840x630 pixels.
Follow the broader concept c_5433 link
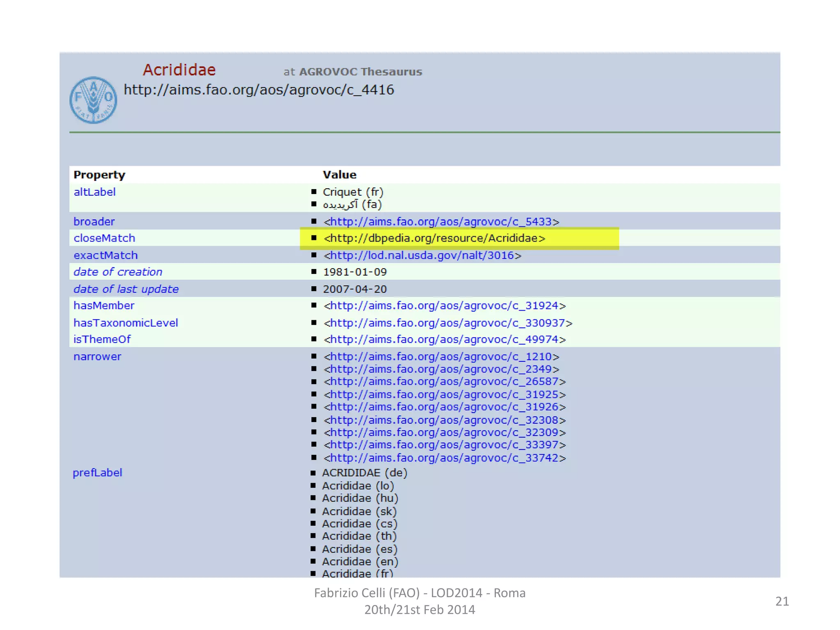pyautogui.click(x=441, y=221)
